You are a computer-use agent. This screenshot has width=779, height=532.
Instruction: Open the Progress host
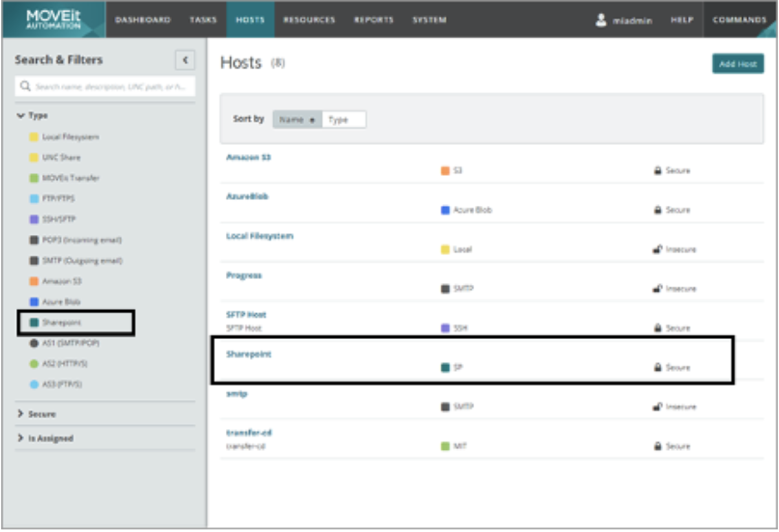[244, 276]
